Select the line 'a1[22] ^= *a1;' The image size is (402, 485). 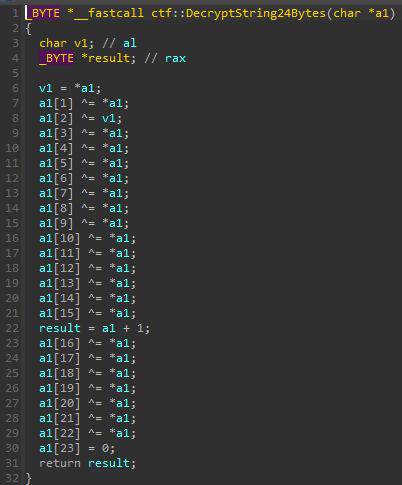point(88,433)
